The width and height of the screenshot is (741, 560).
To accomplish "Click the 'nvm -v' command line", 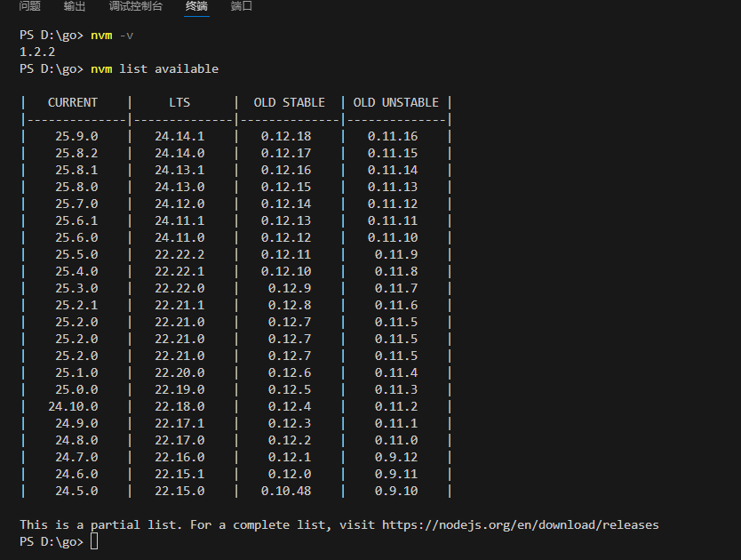I will pos(112,35).
